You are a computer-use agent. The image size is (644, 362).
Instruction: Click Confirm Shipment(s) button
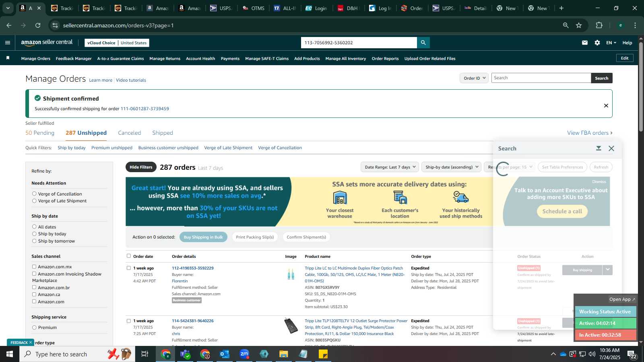click(306, 237)
